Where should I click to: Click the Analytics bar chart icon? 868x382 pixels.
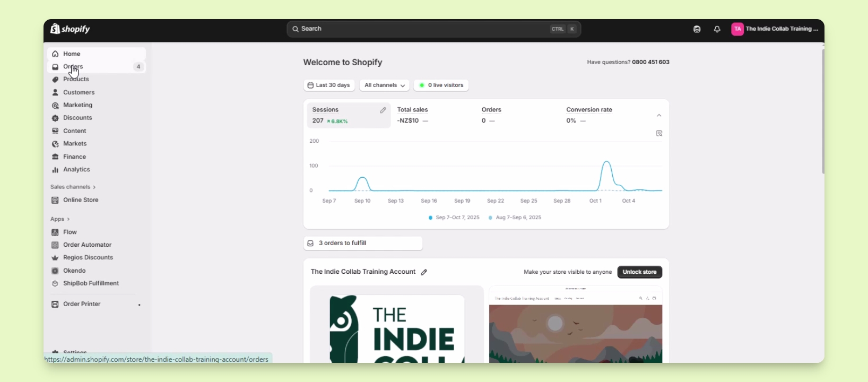pos(55,170)
